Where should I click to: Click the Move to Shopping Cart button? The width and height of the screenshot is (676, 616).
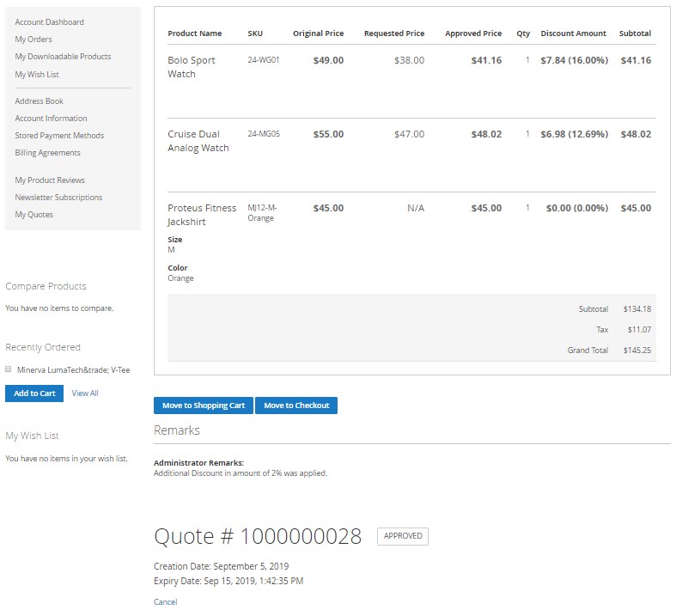click(x=204, y=406)
